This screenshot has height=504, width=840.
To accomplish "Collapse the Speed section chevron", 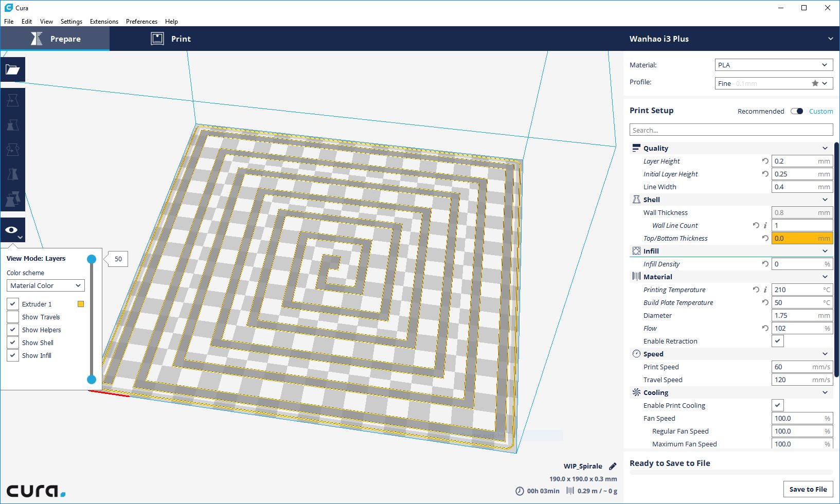I will click(x=825, y=354).
